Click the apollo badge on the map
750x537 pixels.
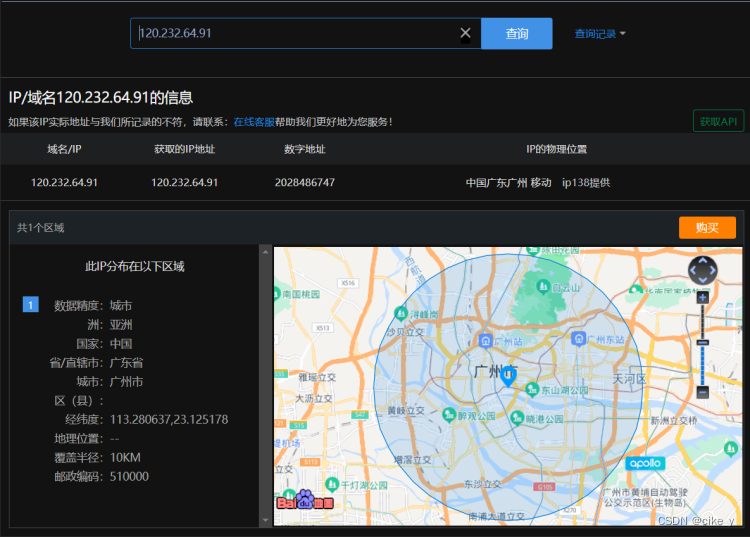[x=645, y=463]
